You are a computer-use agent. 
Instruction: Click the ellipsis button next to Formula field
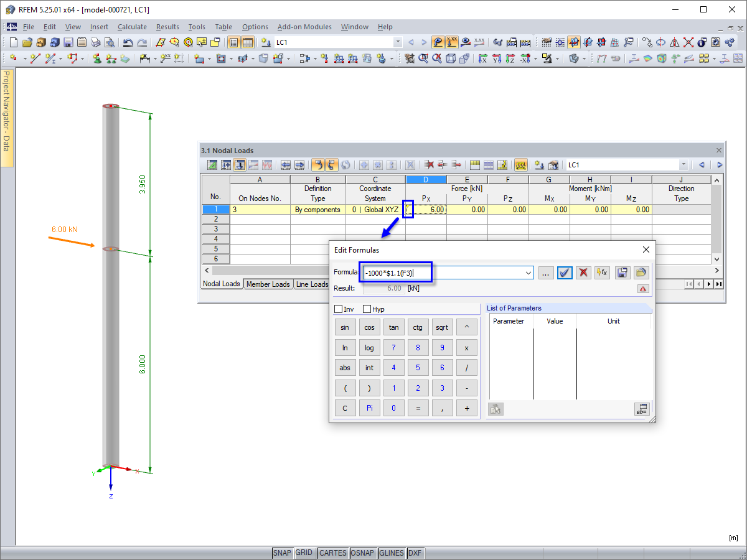[x=546, y=273]
